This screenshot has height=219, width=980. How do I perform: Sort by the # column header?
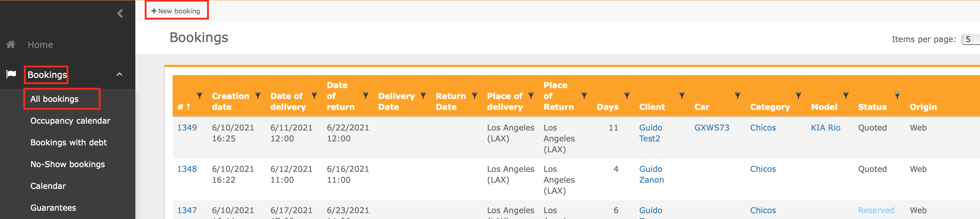[x=184, y=107]
